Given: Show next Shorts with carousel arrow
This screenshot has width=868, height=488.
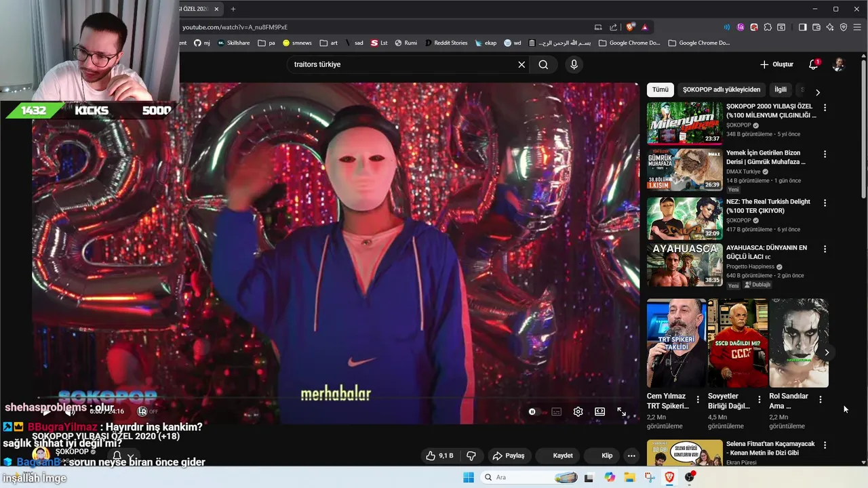Looking at the screenshot, I should coord(826,352).
